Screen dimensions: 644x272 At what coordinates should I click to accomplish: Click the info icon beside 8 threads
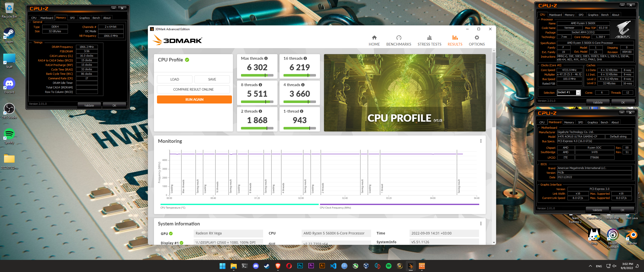(x=260, y=85)
